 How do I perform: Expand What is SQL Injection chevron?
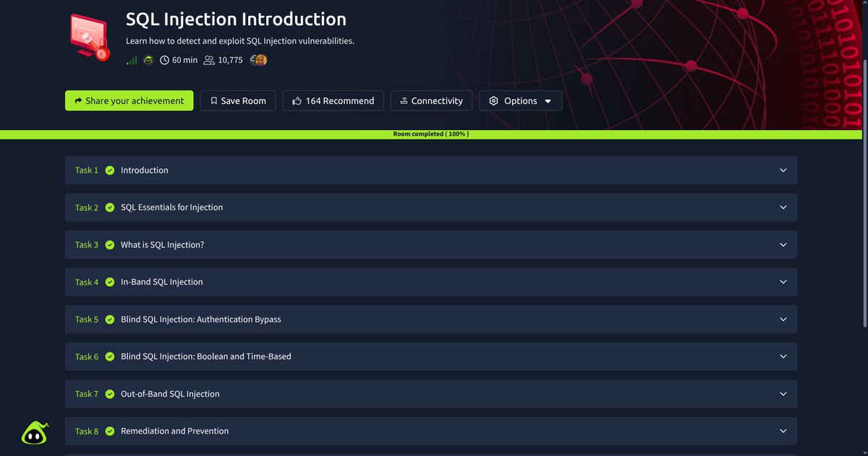pos(783,245)
